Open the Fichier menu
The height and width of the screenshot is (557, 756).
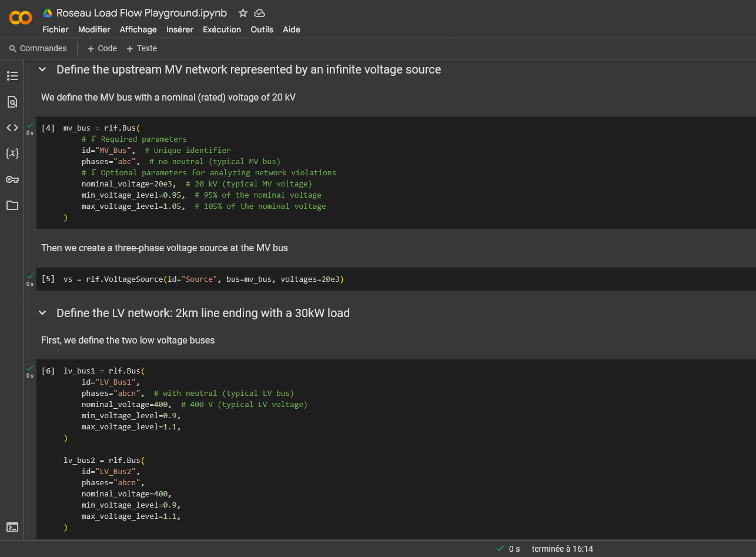pos(55,29)
